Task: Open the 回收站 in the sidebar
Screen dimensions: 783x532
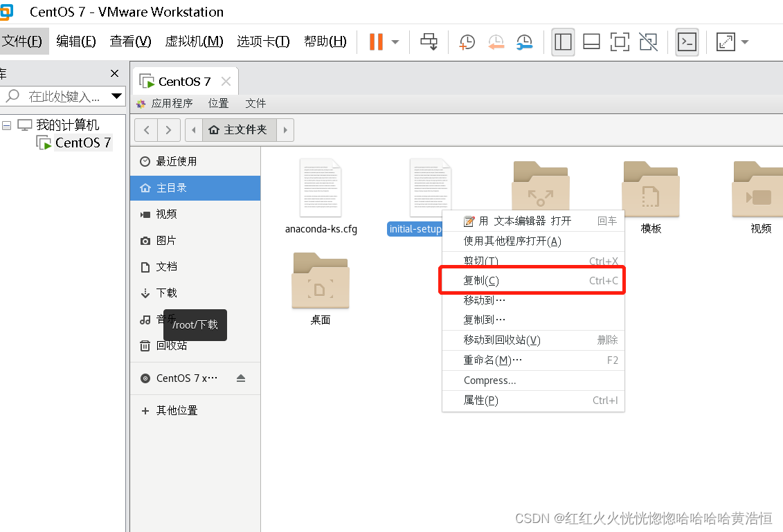Action: pos(195,345)
